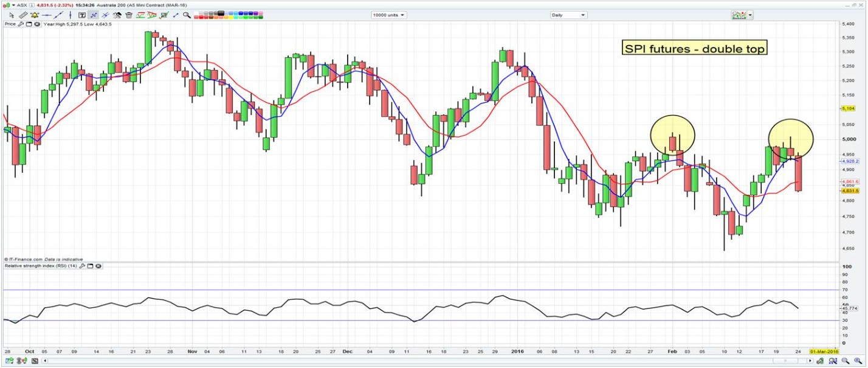Open Price panel wrench settings
This screenshot has width=868, height=368.
21,24
